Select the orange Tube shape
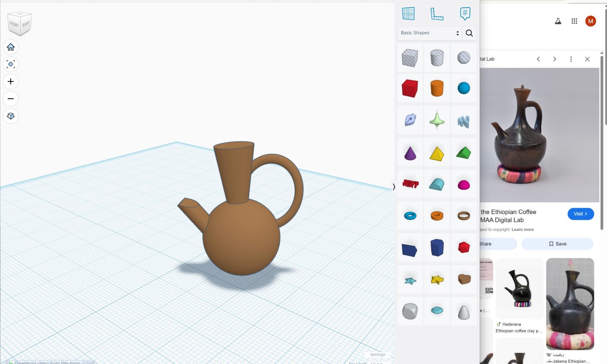Viewport: 607px width, 364px height. (x=437, y=215)
